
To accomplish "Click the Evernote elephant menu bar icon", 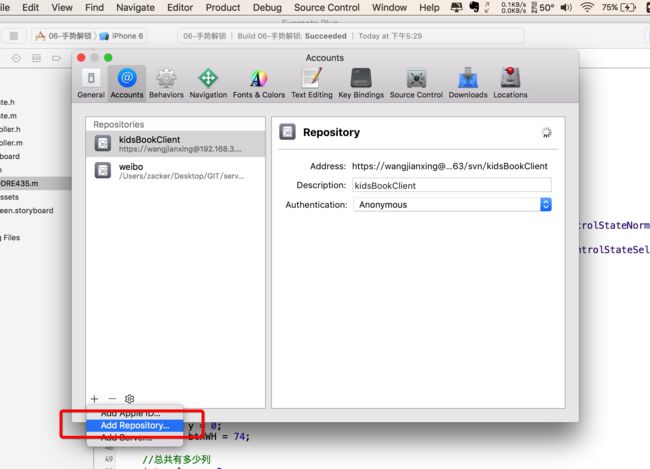I will click(x=474, y=7).
